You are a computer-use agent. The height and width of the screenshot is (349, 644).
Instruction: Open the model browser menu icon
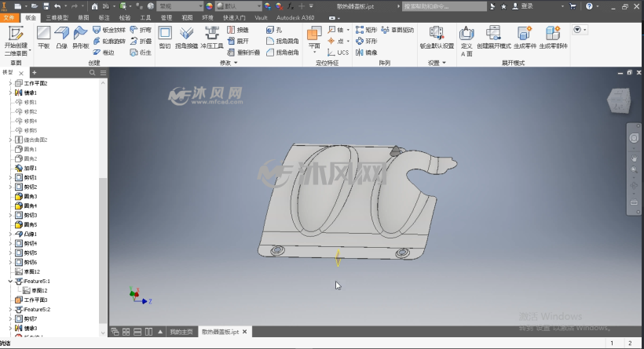pyautogui.click(x=103, y=73)
